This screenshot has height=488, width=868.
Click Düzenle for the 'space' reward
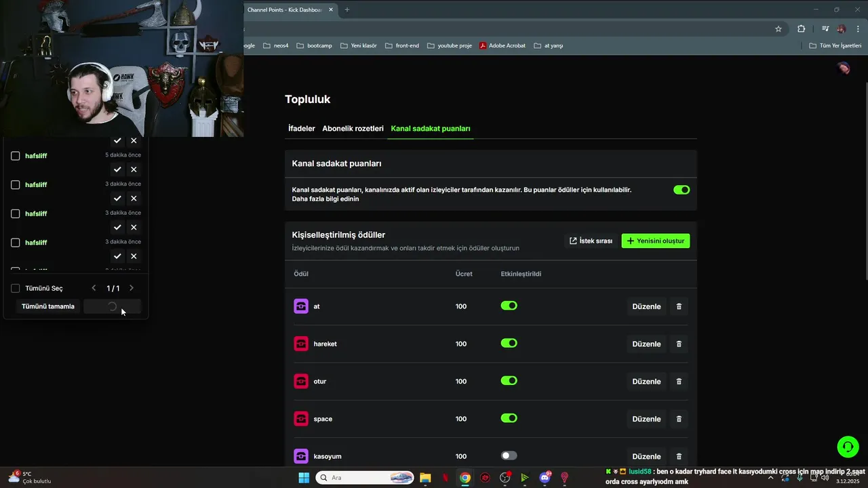(x=646, y=419)
